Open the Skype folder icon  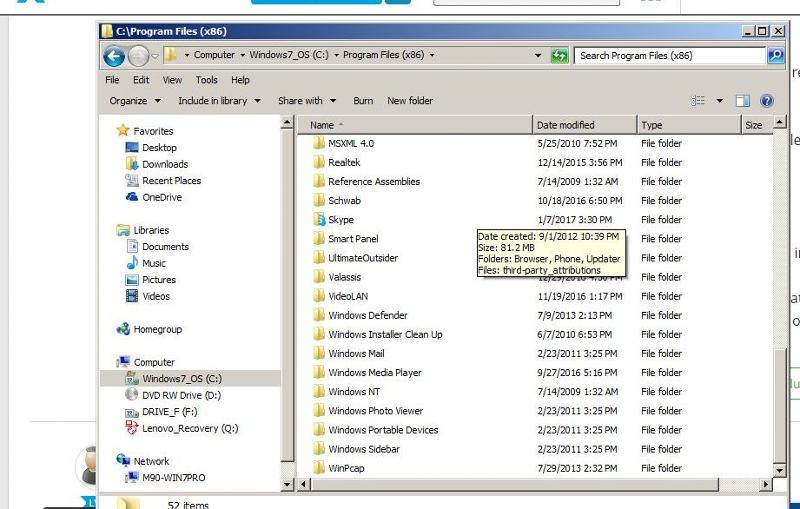coord(319,219)
